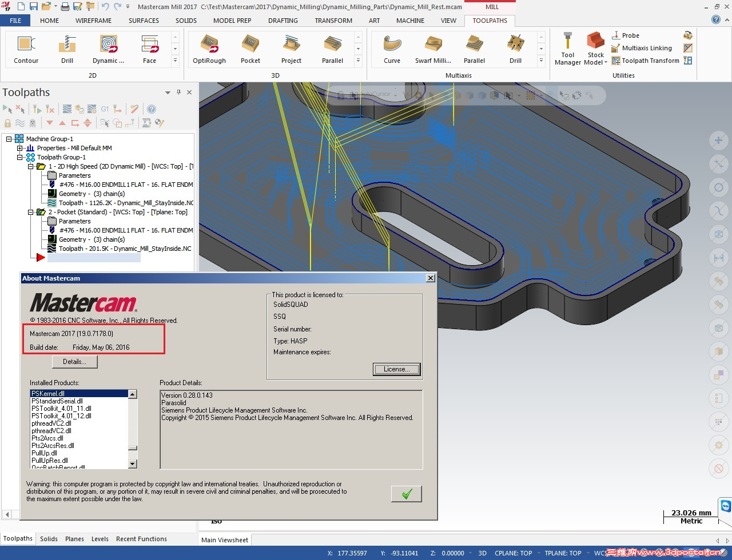Save the file with the floppy disk icon
The image size is (732, 560).
coord(34,7)
